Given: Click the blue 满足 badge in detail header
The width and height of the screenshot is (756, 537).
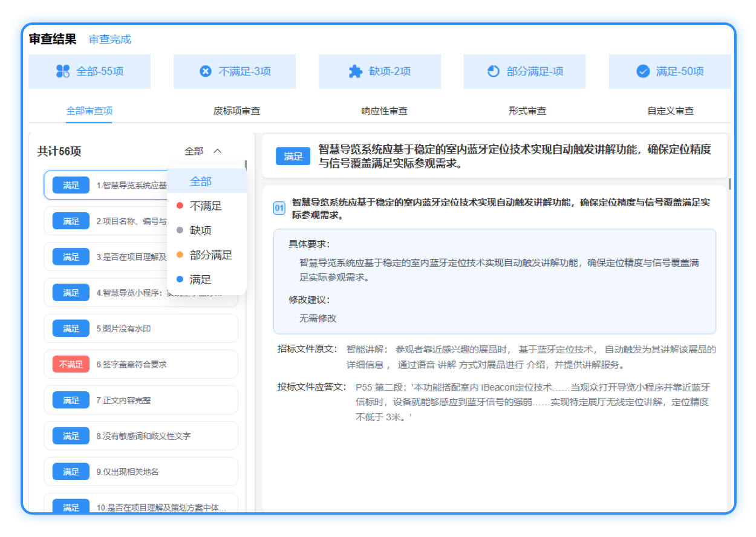Looking at the screenshot, I should 293,157.
